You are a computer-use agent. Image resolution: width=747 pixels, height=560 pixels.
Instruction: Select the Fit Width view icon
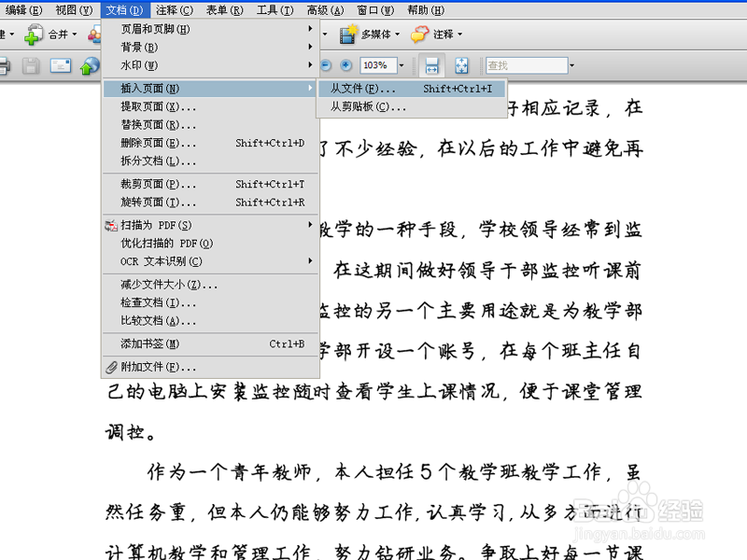tap(431, 65)
